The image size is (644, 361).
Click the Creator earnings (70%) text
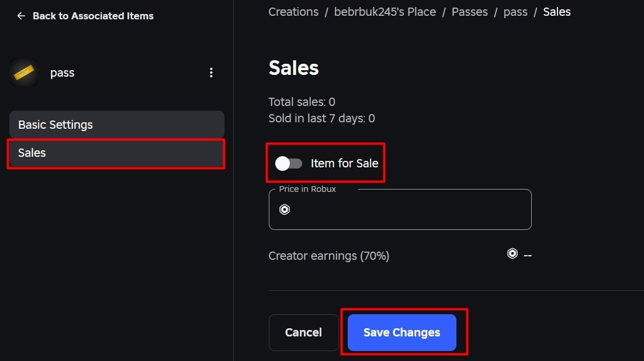click(328, 256)
